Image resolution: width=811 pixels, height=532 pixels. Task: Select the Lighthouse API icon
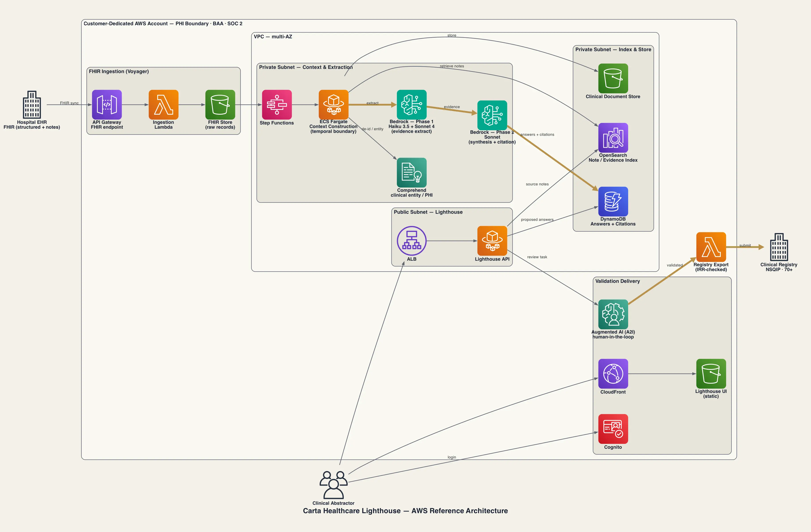[492, 241]
